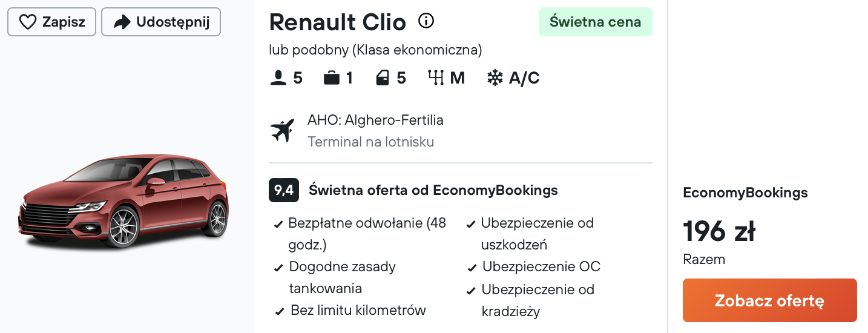Viewport: 868px width, 333px height.
Task: Click the heart icon in Zapisz
Action: (x=28, y=22)
